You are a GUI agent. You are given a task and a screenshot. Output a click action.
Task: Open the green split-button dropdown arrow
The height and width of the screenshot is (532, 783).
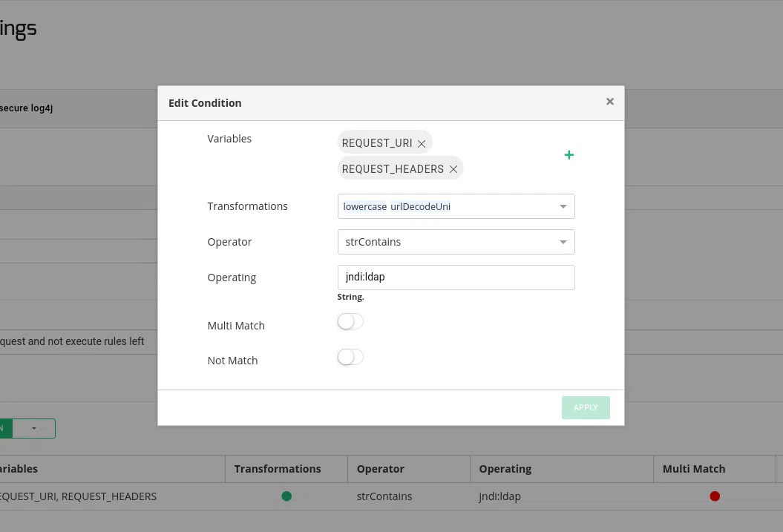pos(34,428)
